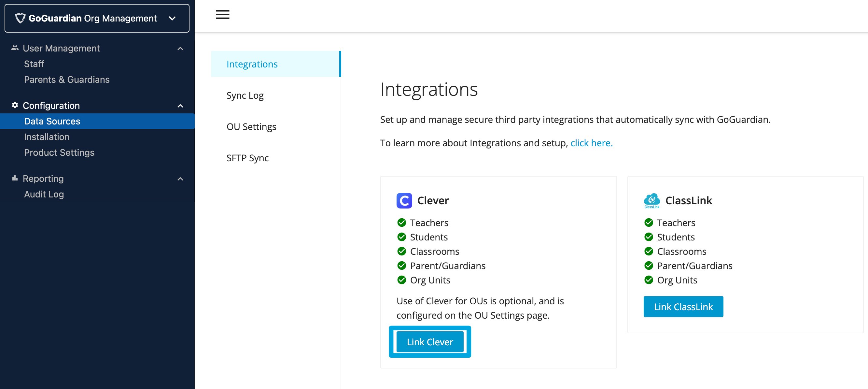
Task: Click 'Org Units' text in Clever card
Action: click(430, 280)
